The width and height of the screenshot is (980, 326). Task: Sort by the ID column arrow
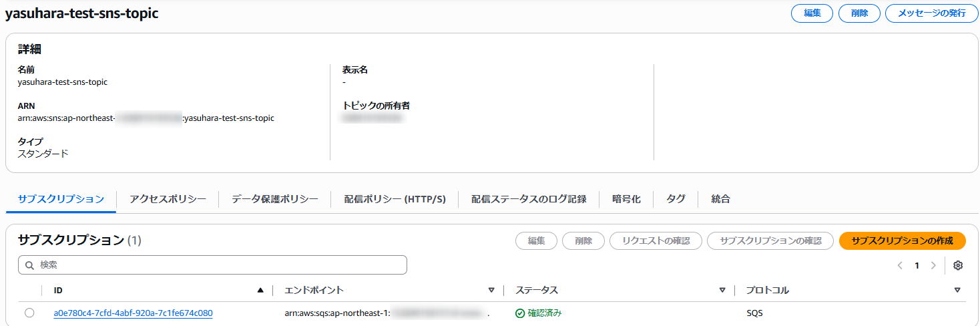260,290
